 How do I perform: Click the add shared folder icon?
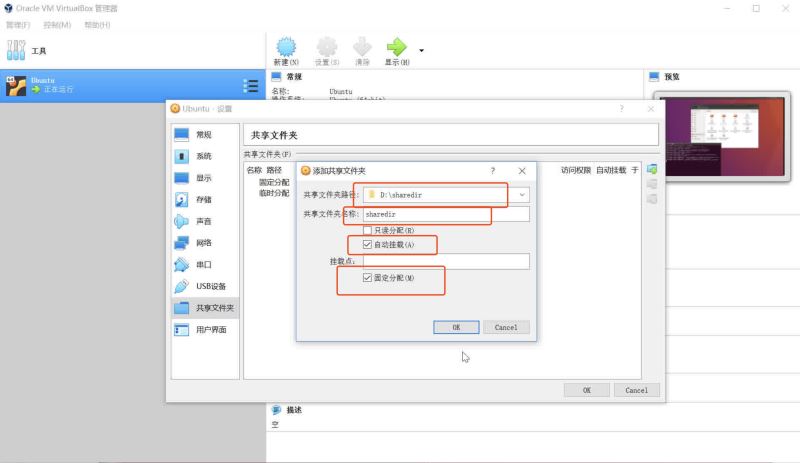click(x=652, y=169)
